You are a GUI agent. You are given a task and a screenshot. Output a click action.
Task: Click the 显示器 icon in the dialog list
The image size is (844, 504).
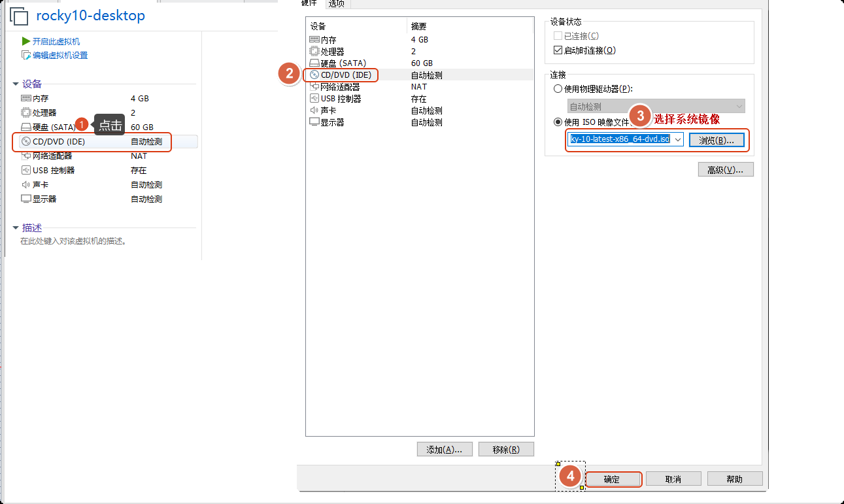tap(314, 122)
